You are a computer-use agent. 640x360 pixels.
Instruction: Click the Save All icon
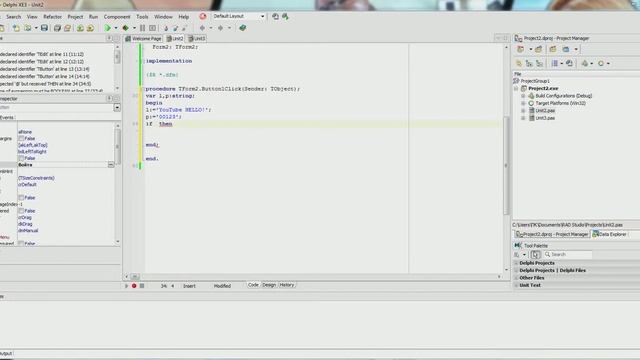(x=57, y=28)
